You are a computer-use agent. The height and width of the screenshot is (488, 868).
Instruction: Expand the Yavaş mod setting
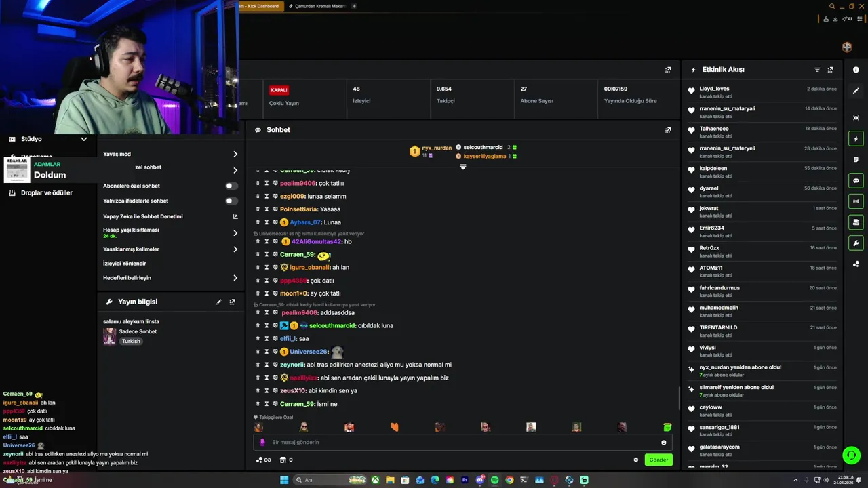click(x=235, y=155)
